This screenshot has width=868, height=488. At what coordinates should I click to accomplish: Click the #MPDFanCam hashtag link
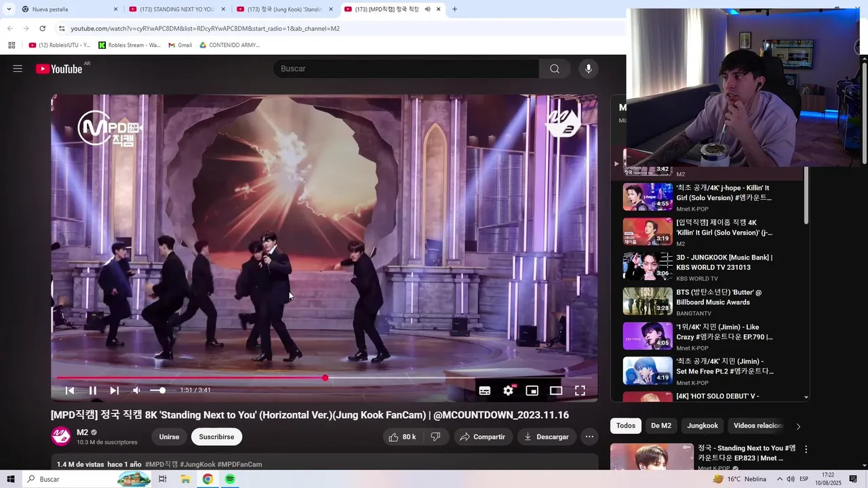[x=240, y=464]
